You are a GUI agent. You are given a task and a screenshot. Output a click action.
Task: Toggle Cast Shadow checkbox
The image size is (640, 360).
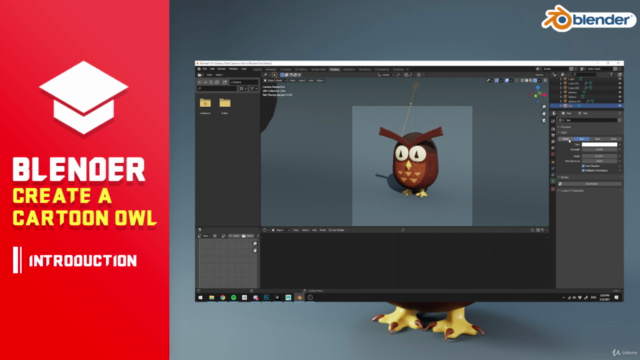(x=583, y=166)
